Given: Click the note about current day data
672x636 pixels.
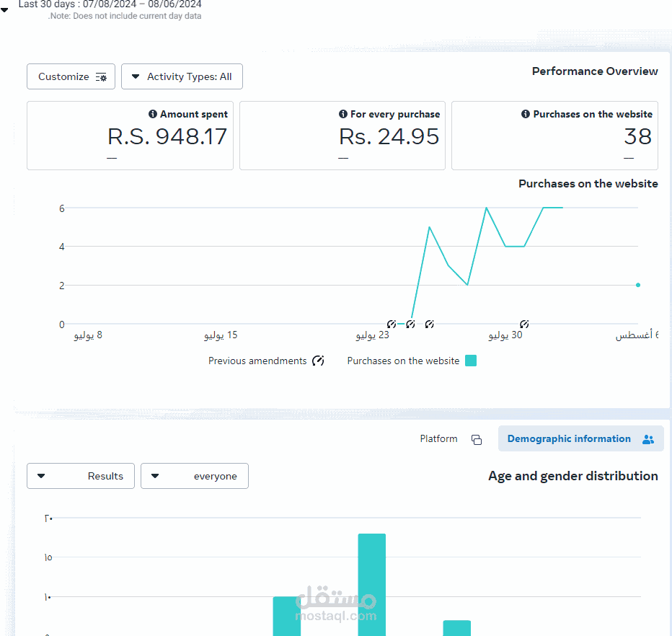Looking at the screenshot, I should [x=125, y=16].
